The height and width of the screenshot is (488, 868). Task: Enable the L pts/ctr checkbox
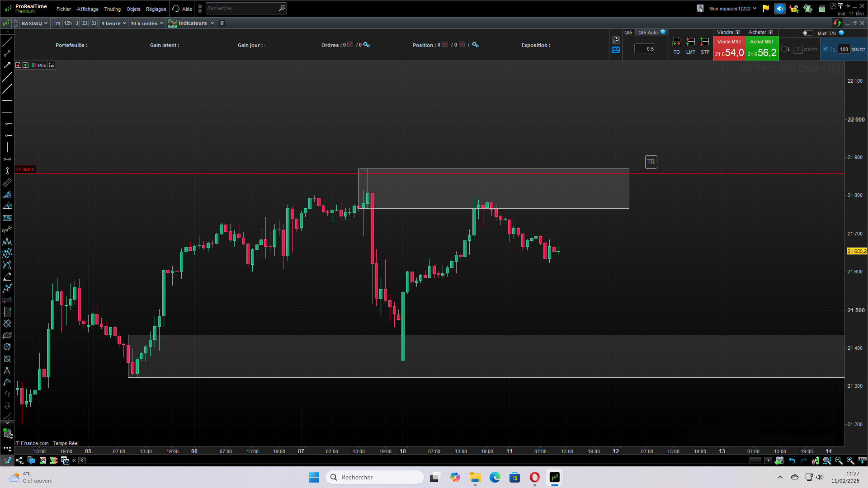(784, 49)
